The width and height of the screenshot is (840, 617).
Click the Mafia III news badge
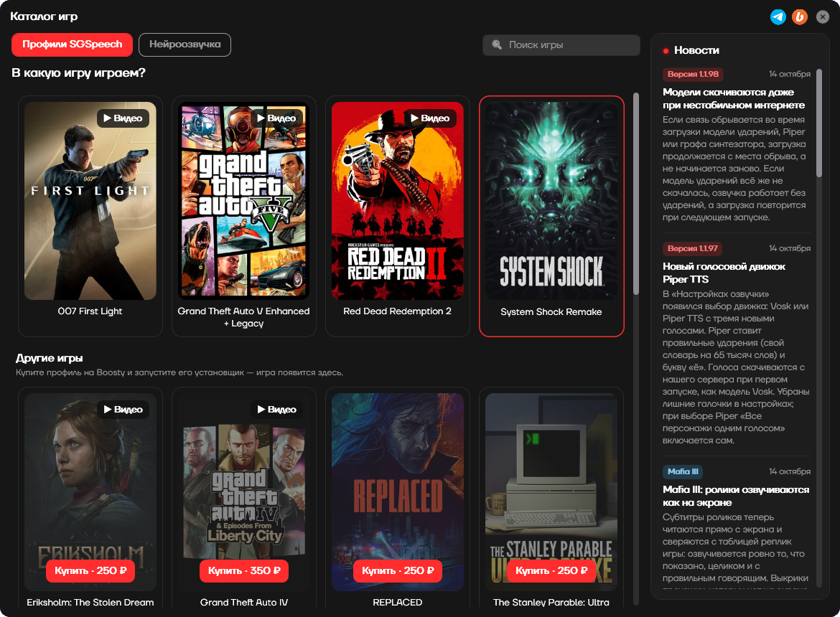[x=683, y=471]
